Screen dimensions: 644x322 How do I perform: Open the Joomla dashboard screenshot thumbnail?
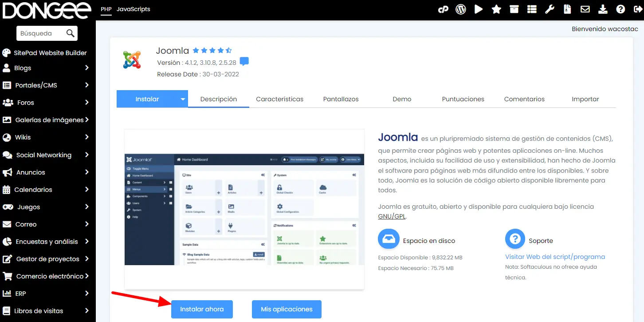(x=244, y=210)
